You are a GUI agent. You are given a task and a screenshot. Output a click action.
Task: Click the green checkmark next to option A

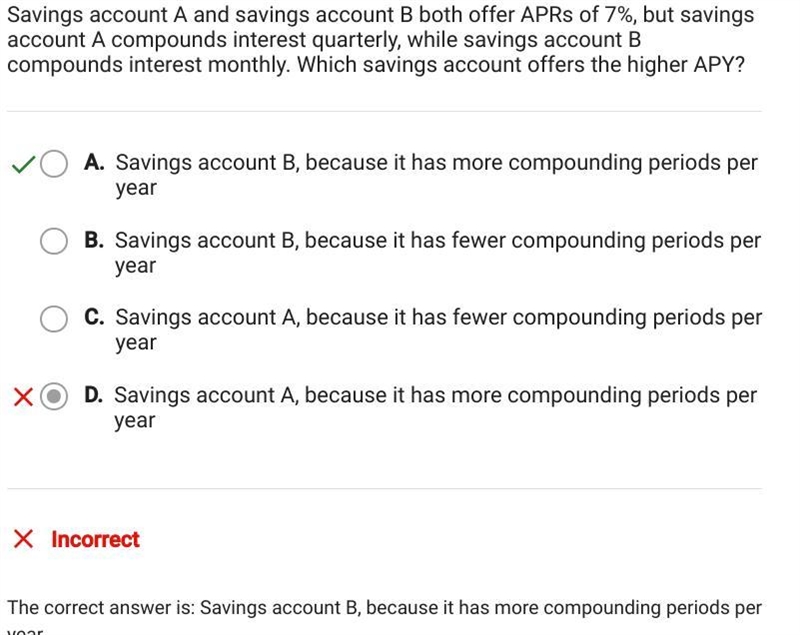(23, 164)
